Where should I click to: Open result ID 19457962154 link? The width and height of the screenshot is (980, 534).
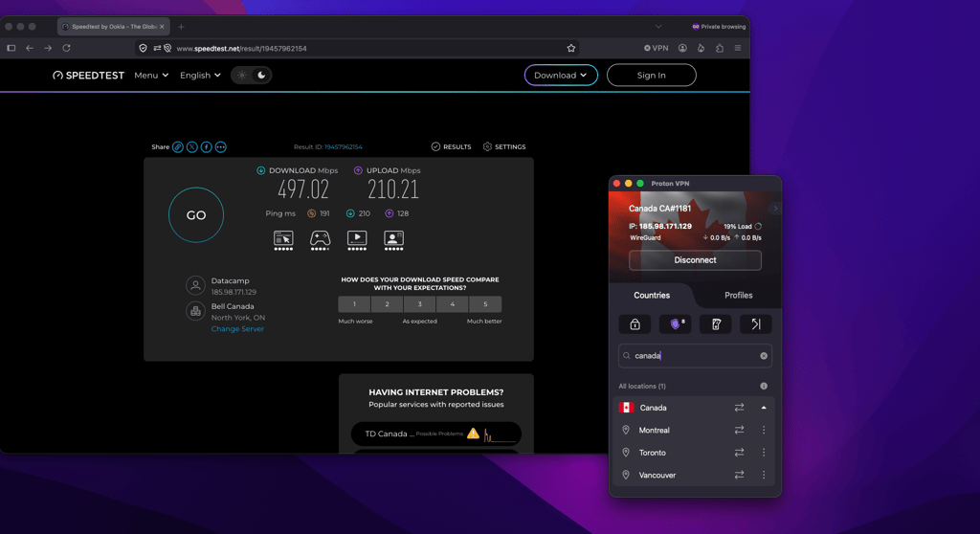pos(344,147)
